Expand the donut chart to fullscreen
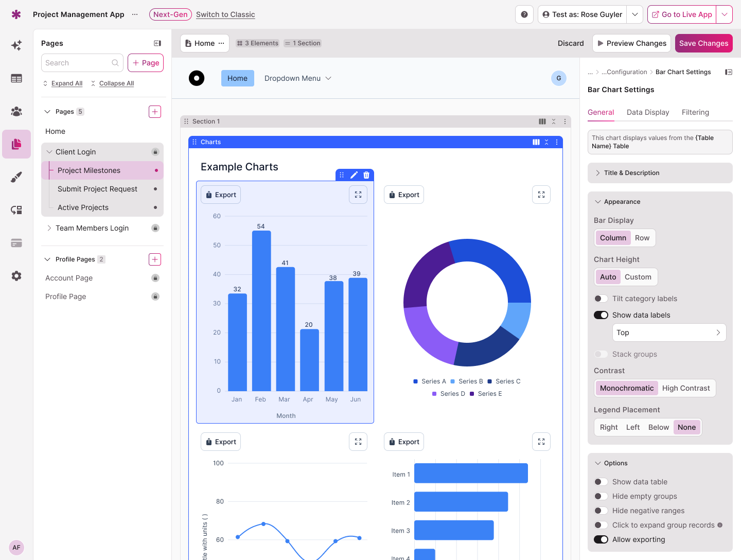 coord(541,195)
